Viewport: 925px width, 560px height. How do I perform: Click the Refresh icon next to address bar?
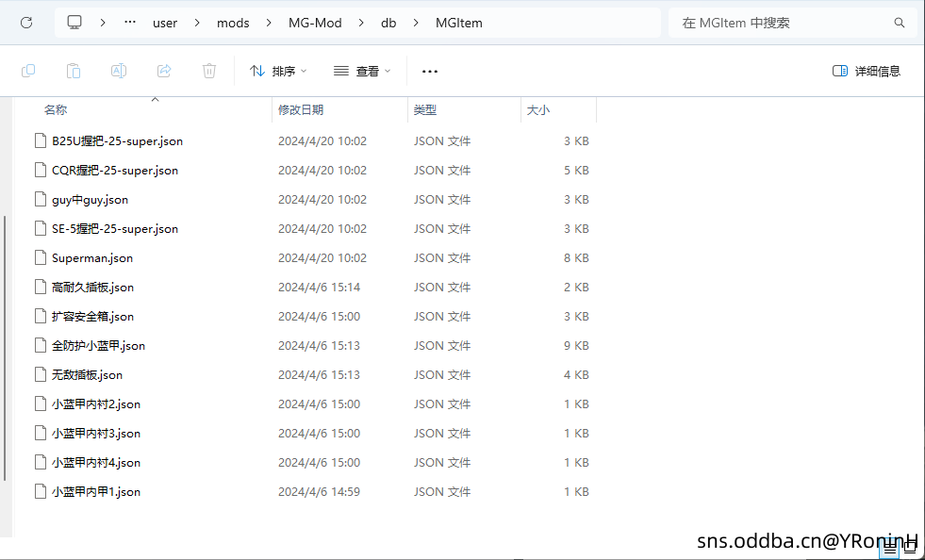point(26,22)
